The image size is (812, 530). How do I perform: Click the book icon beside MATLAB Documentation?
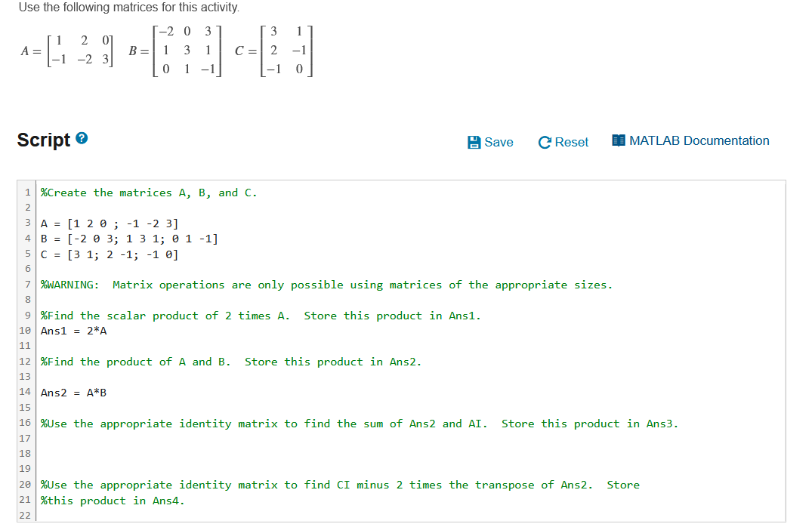(x=617, y=140)
